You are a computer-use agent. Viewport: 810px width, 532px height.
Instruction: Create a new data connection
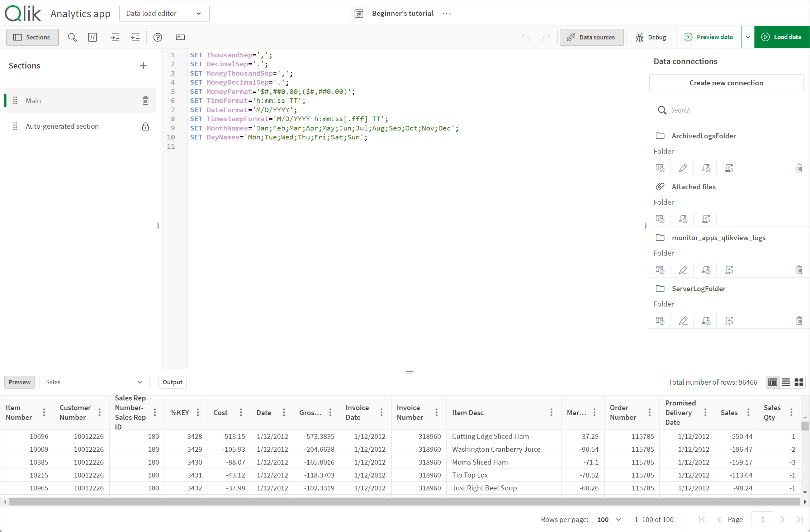click(726, 83)
